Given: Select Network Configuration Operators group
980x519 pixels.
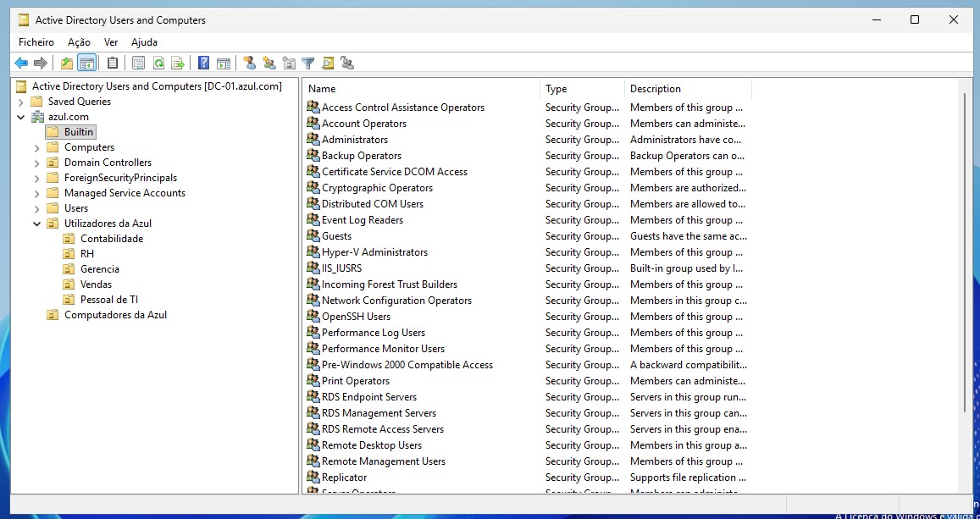Looking at the screenshot, I should pos(397,301).
